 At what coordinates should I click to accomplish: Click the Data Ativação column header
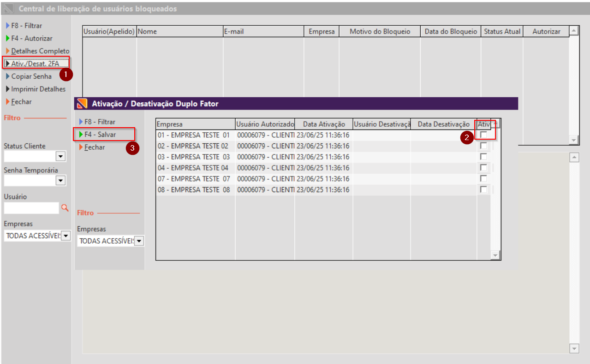click(x=324, y=124)
